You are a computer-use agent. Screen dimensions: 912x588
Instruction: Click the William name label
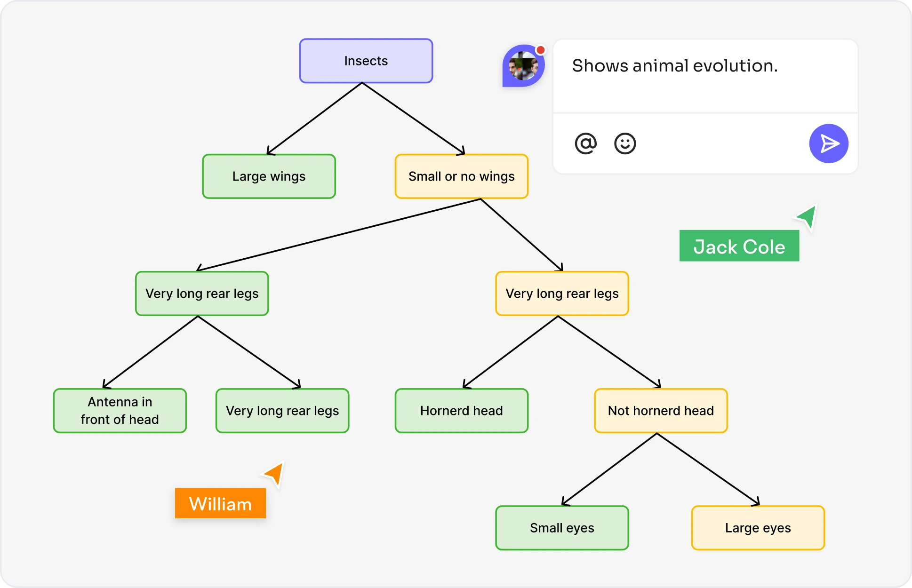220,504
